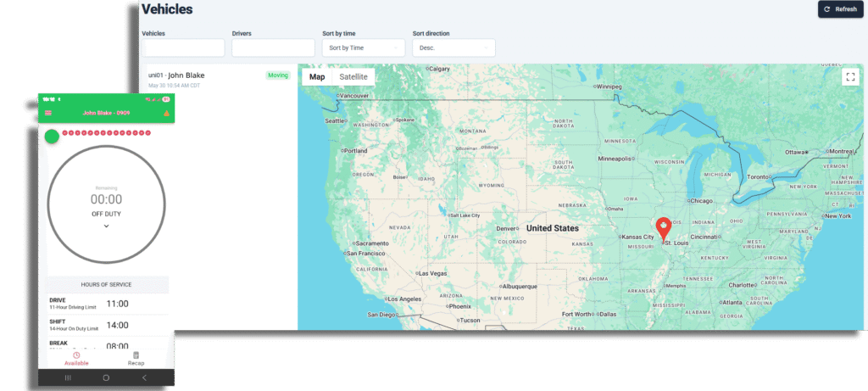Click the green status circle in phone app
This screenshot has height=391, width=868.
coord(52,136)
